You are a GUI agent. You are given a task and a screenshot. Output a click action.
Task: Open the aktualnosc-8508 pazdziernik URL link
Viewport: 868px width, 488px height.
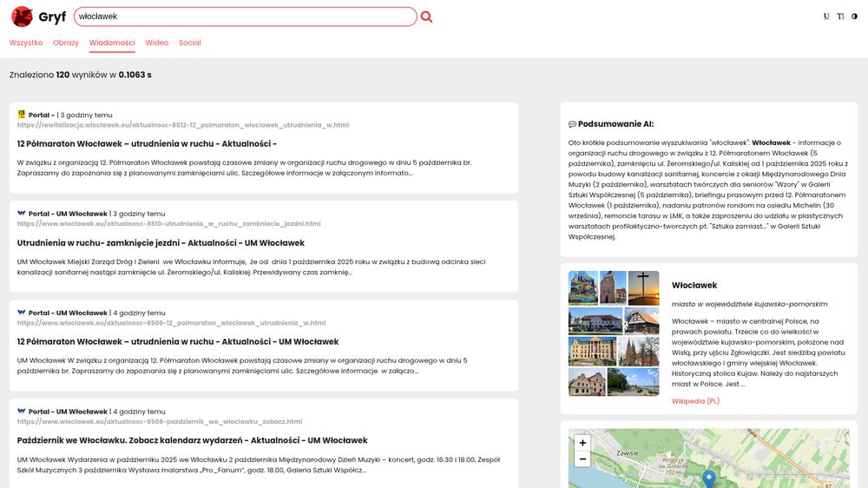point(160,421)
